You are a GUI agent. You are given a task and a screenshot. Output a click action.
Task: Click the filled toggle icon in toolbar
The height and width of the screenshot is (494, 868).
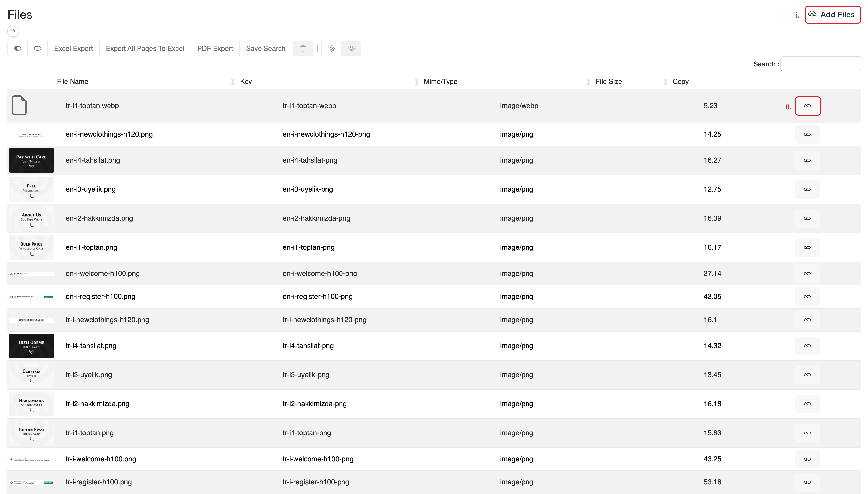tap(18, 48)
